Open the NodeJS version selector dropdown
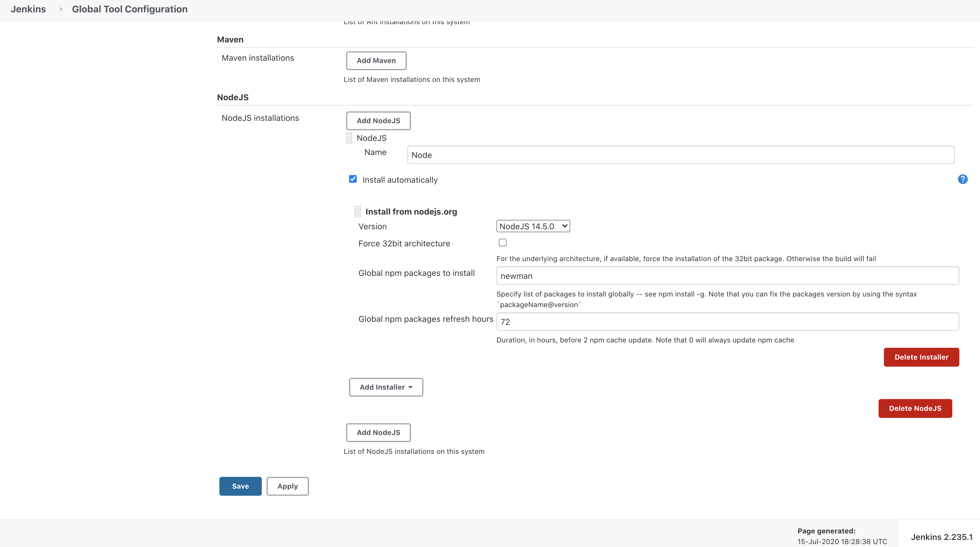This screenshot has height=547, width=980. tap(533, 226)
